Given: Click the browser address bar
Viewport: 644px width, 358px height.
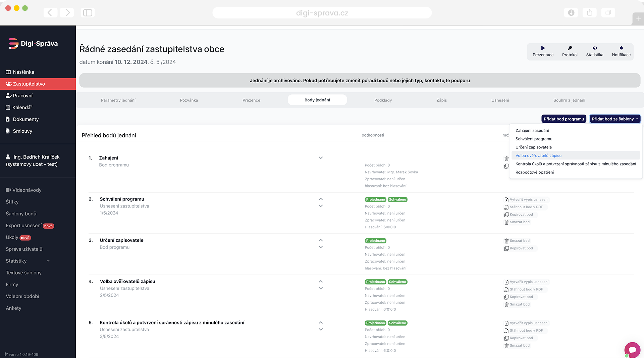Looking at the screenshot, I should click(x=322, y=13).
